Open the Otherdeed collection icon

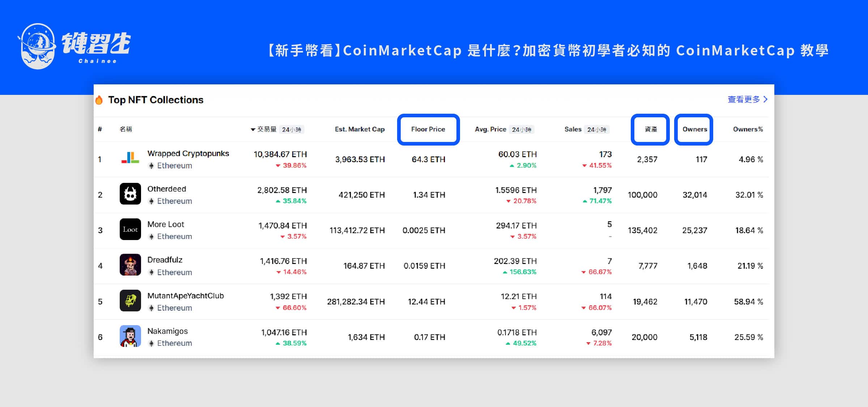130,194
